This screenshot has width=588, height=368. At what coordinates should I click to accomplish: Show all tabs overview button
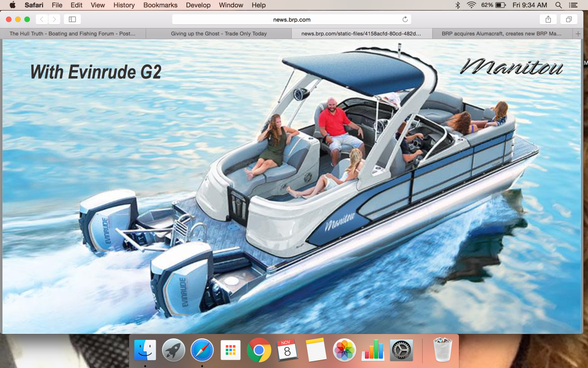pos(569,19)
